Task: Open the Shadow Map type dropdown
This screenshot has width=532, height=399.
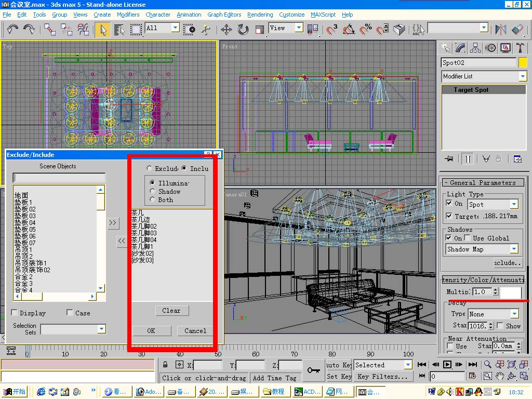Action: [x=514, y=249]
